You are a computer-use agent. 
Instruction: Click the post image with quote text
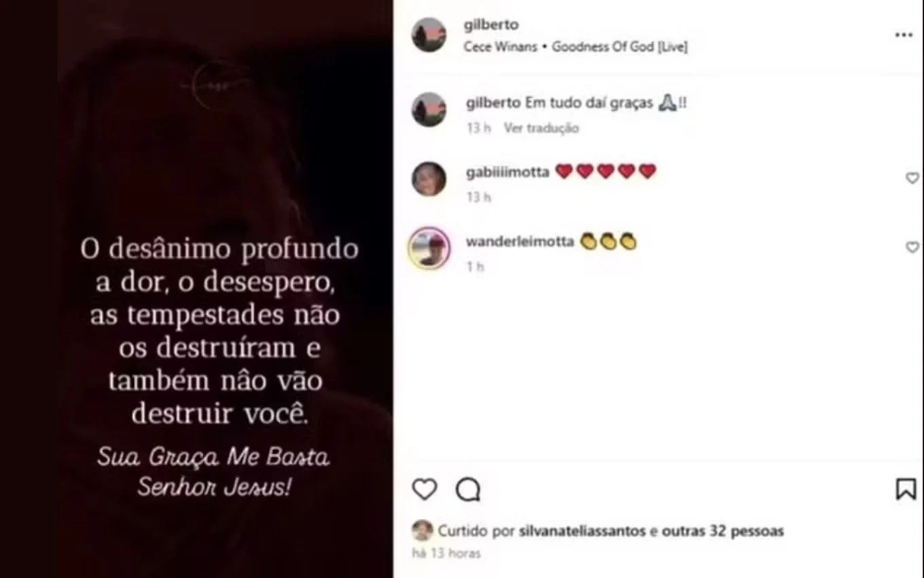click(225, 289)
